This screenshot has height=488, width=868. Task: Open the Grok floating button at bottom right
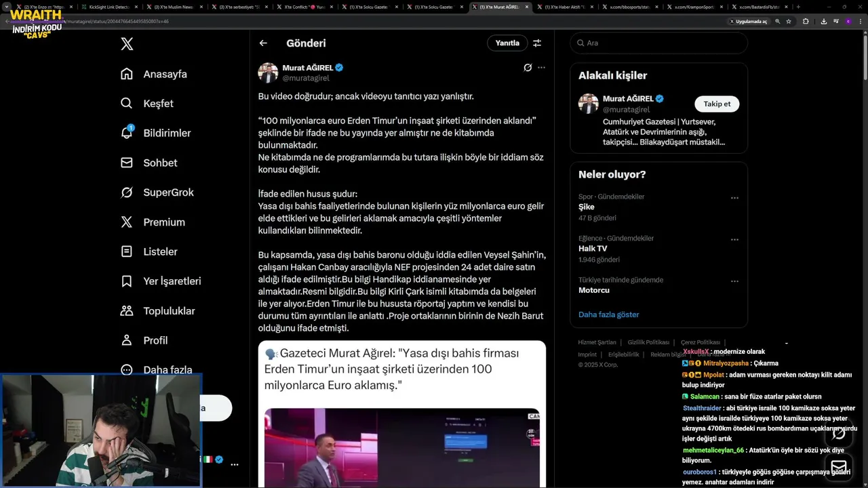point(839,433)
